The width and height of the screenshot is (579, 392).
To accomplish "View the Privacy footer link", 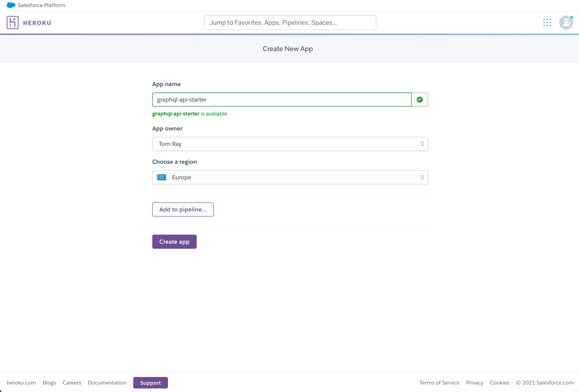I will 475,383.
